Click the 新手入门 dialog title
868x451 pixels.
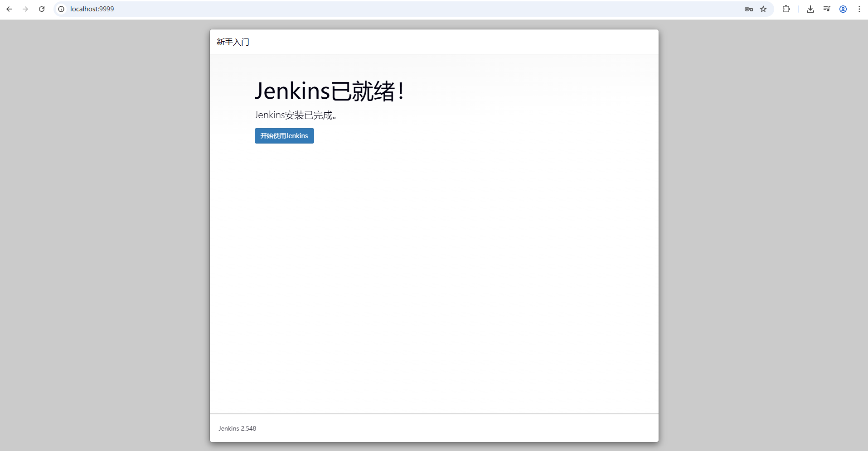[233, 42]
